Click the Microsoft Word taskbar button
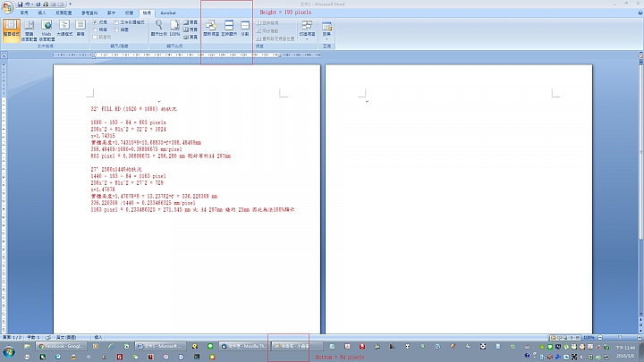This screenshot has height=362, width=644. (161, 347)
